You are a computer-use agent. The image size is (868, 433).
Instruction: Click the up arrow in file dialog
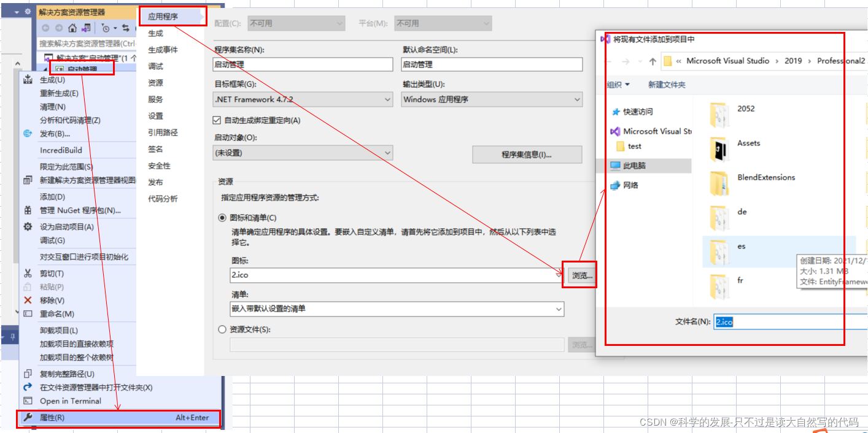click(653, 61)
